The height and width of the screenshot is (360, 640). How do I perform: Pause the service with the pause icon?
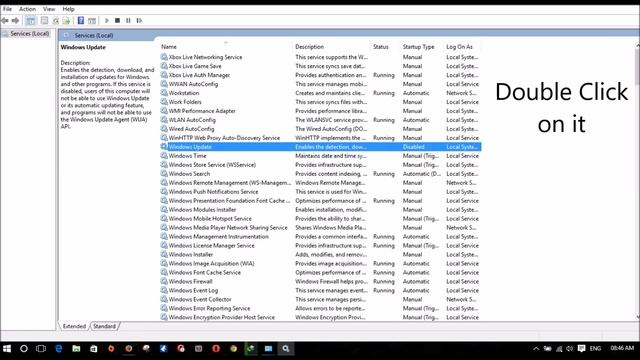point(128,20)
